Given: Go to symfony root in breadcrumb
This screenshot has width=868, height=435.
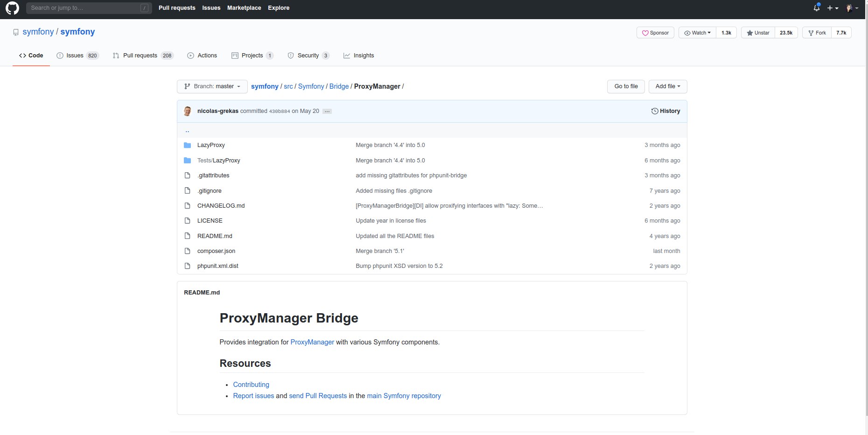Looking at the screenshot, I should click(x=265, y=86).
